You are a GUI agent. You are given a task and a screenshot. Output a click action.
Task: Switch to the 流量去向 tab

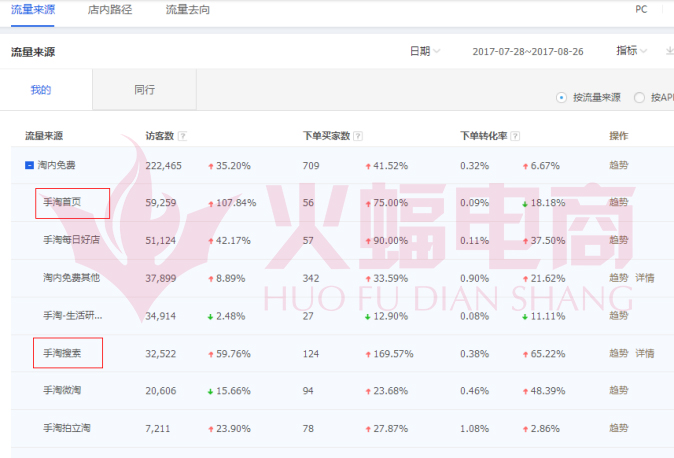tap(188, 10)
